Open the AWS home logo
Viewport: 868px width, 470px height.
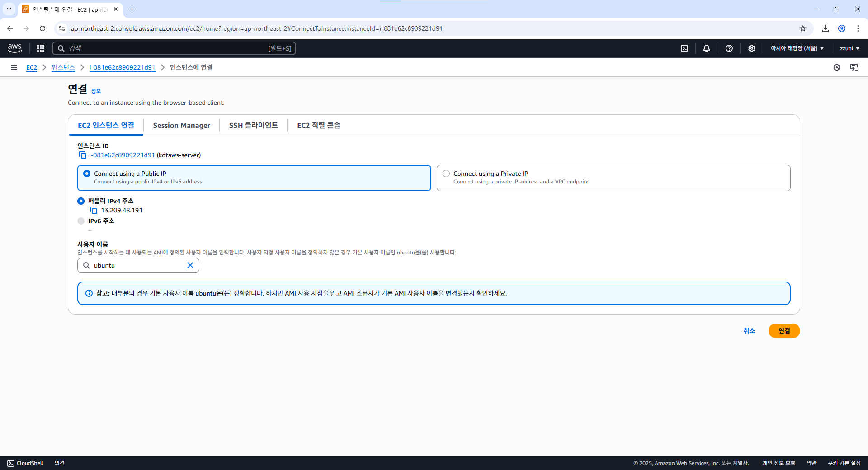pos(14,48)
